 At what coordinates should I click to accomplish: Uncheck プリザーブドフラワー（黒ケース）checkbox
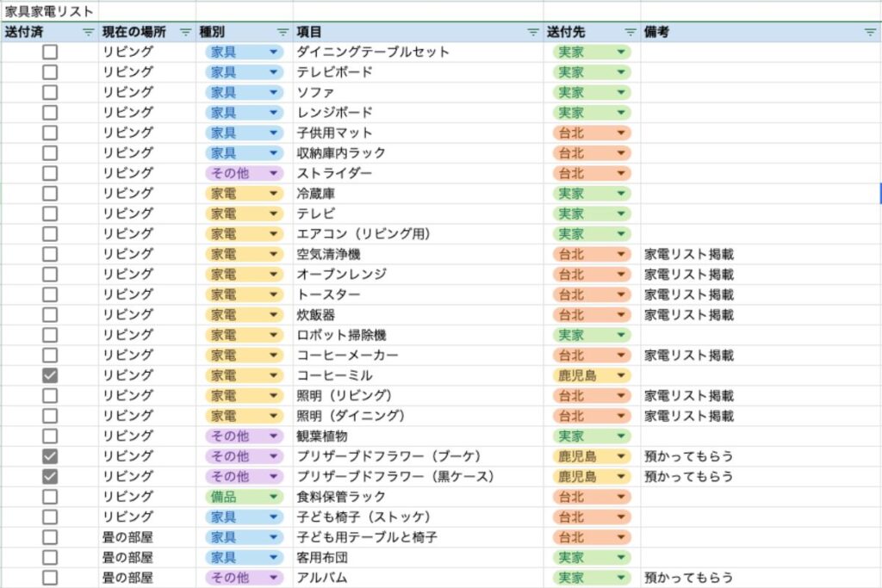[x=50, y=477]
